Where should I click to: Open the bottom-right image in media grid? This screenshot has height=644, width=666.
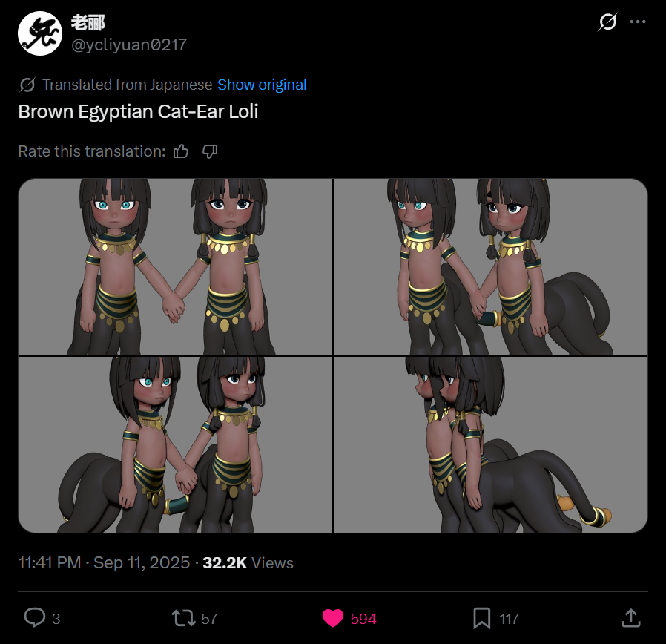491,444
